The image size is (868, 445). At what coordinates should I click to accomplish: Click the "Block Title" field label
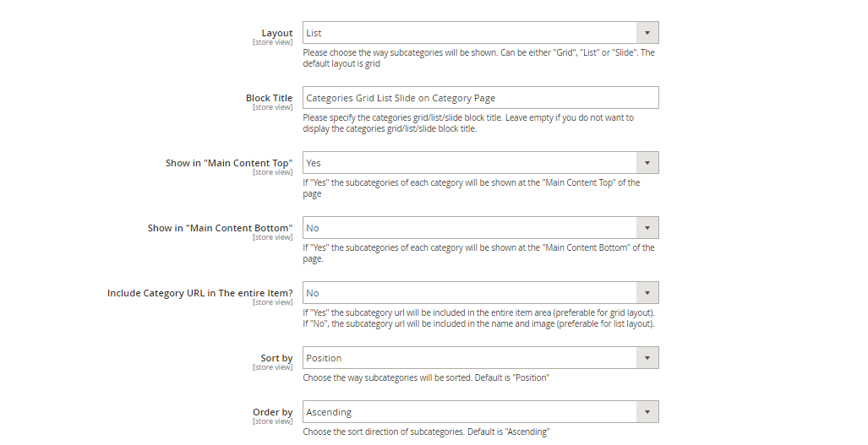click(x=269, y=98)
